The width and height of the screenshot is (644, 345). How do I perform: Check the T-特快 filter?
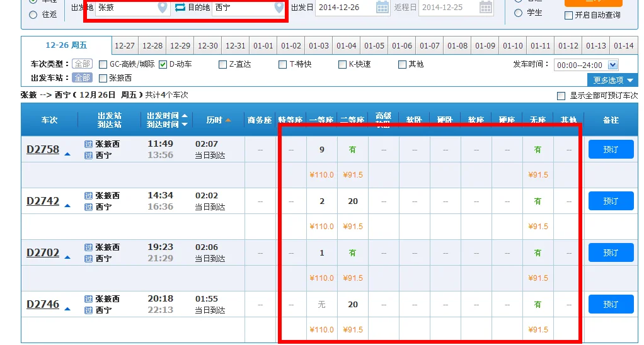282,64
